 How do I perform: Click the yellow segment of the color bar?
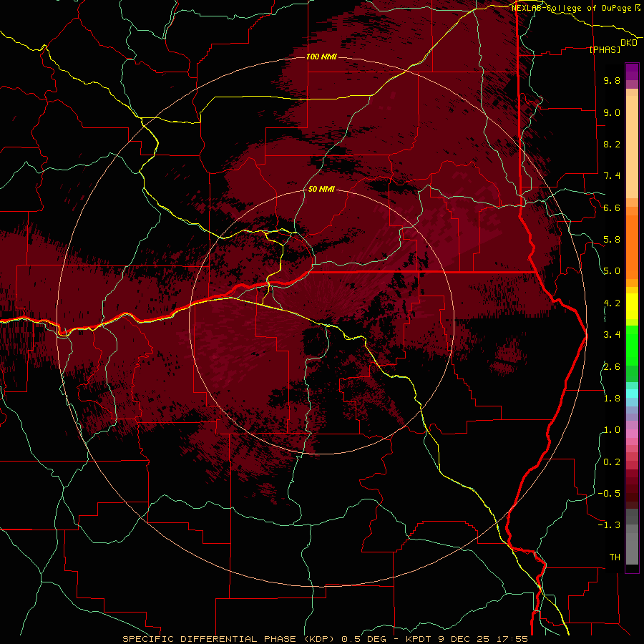(x=632, y=306)
